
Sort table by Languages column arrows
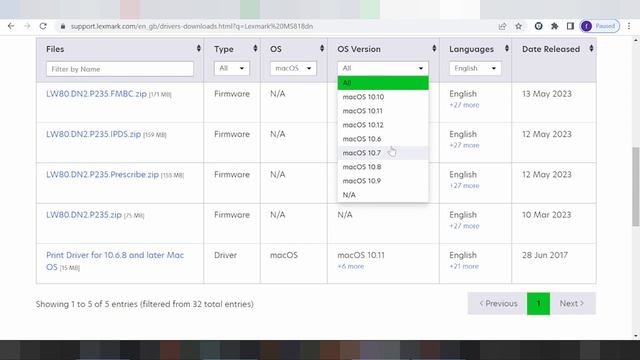[x=507, y=49]
